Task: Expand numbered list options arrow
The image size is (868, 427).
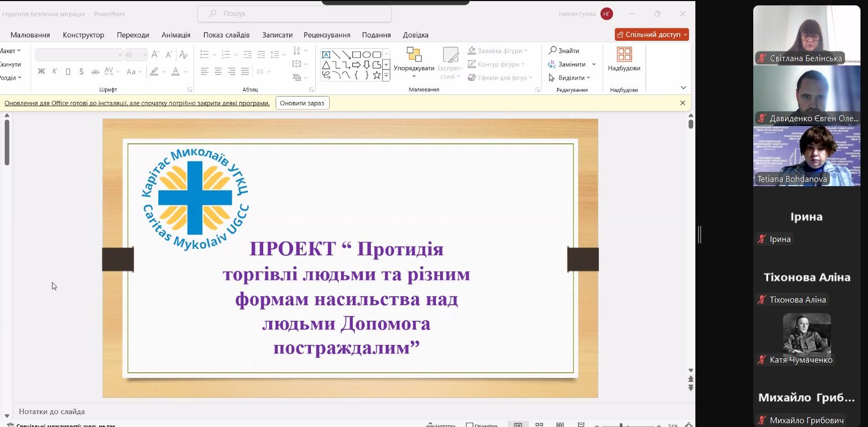Action: [236, 55]
